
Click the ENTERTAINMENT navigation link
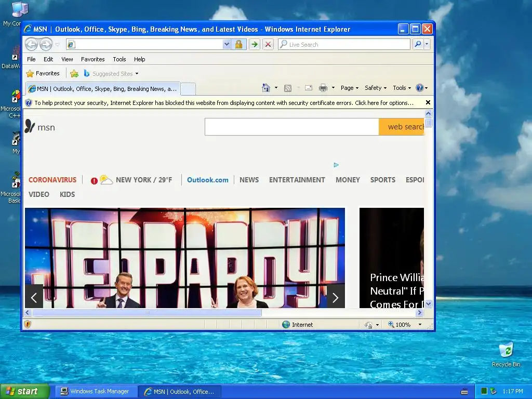pyautogui.click(x=297, y=180)
